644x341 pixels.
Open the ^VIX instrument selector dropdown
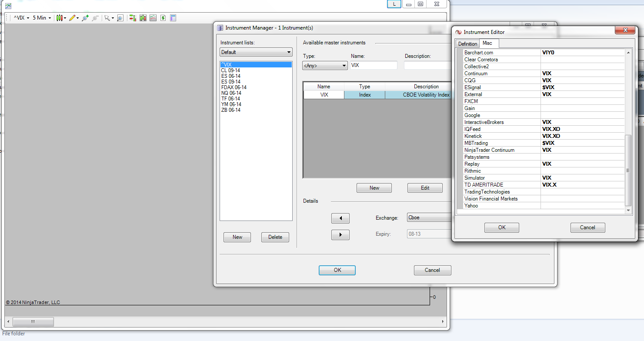coord(21,18)
